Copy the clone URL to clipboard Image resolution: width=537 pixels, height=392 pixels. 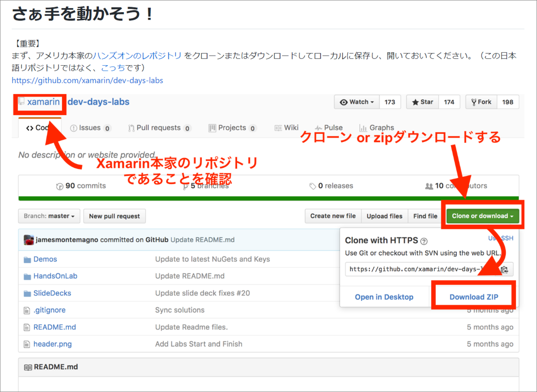[505, 269]
